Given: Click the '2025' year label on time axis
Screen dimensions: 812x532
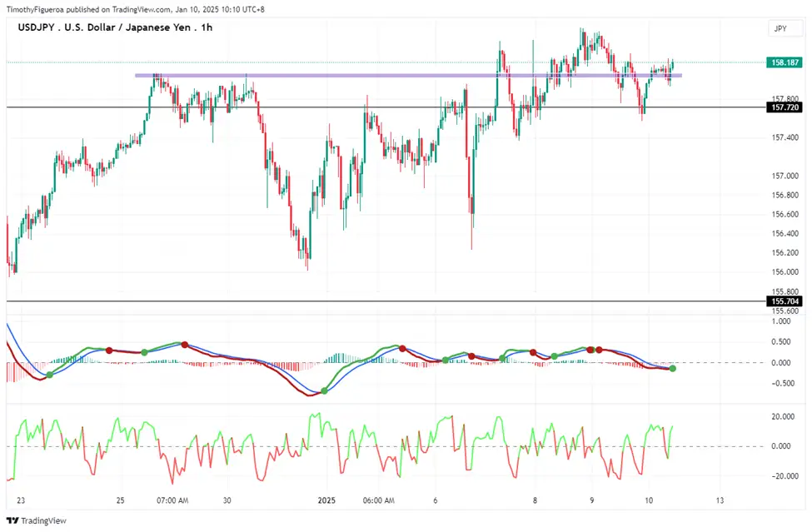Looking at the screenshot, I should [326, 500].
